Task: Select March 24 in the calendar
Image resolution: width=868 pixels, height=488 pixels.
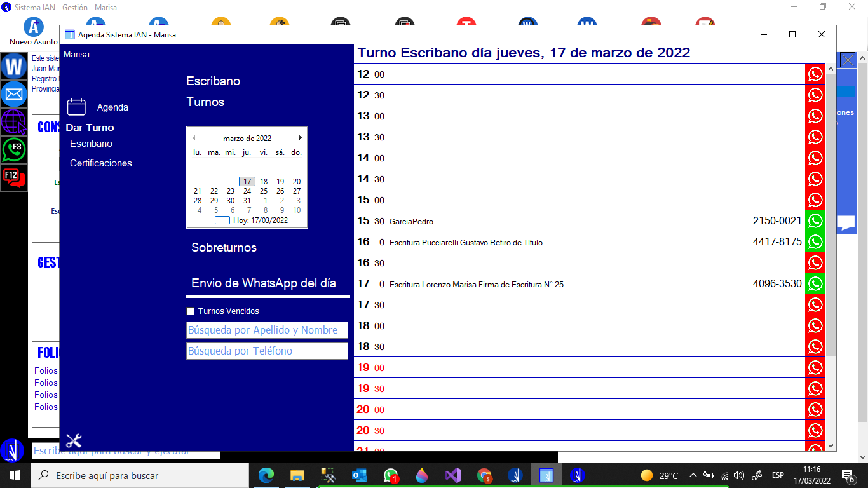Action: coord(247,191)
